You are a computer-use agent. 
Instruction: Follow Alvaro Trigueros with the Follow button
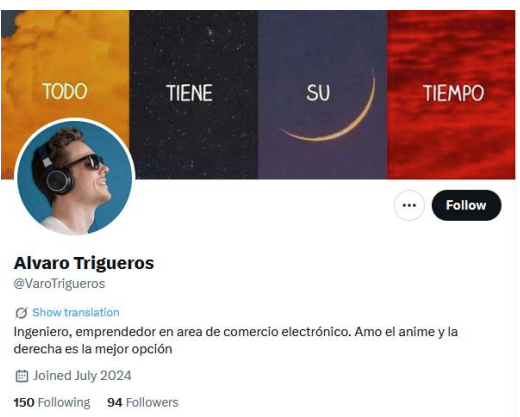point(466,205)
